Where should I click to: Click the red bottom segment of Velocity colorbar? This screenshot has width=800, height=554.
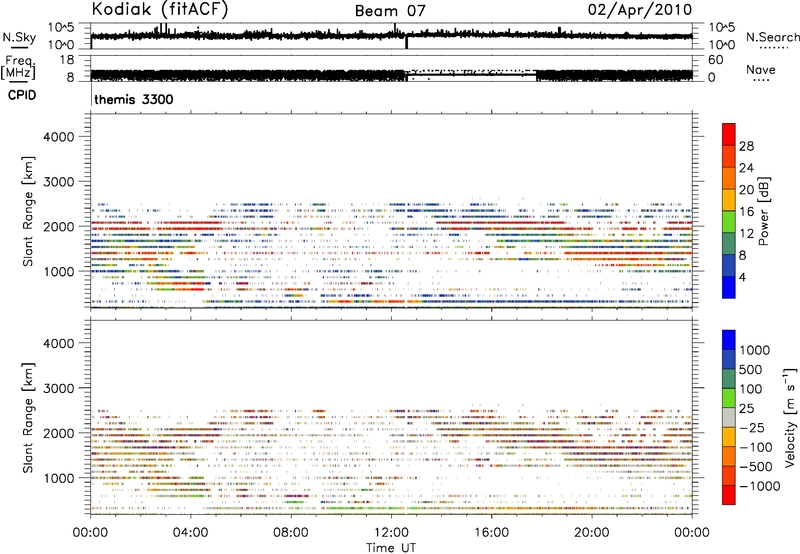pos(729,495)
